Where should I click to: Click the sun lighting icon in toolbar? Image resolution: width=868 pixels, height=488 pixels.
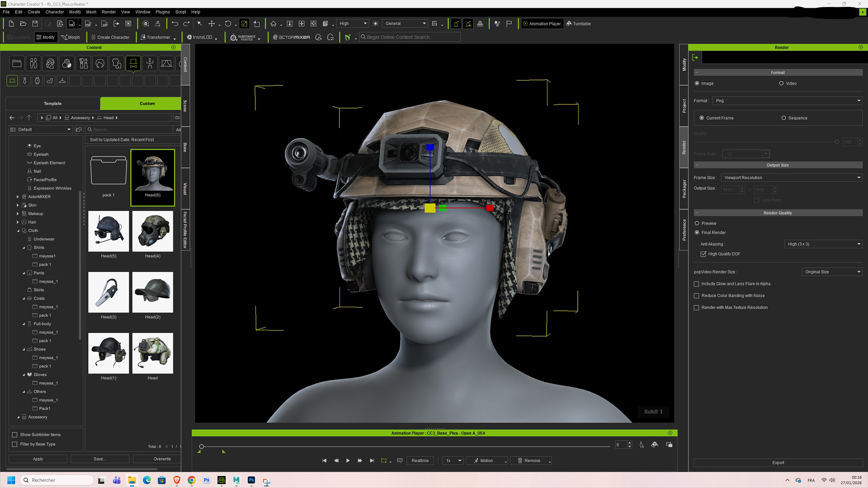coord(375,23)
